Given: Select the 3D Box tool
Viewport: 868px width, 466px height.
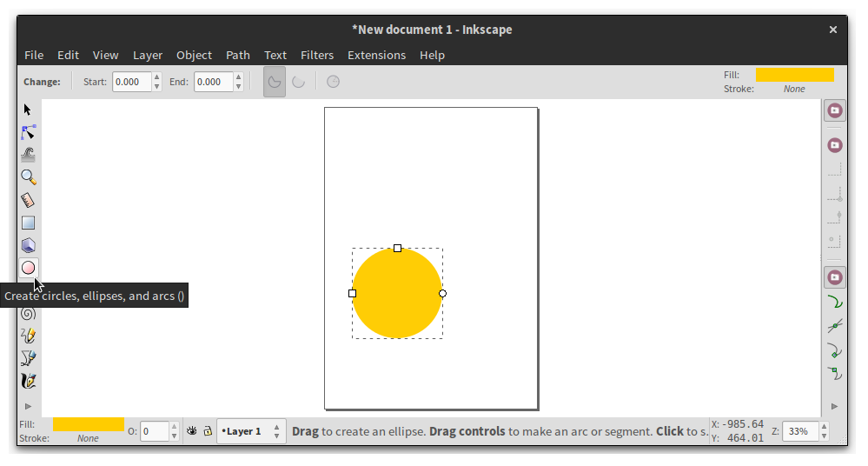Looking at the screenshot, I should [28, 245].
